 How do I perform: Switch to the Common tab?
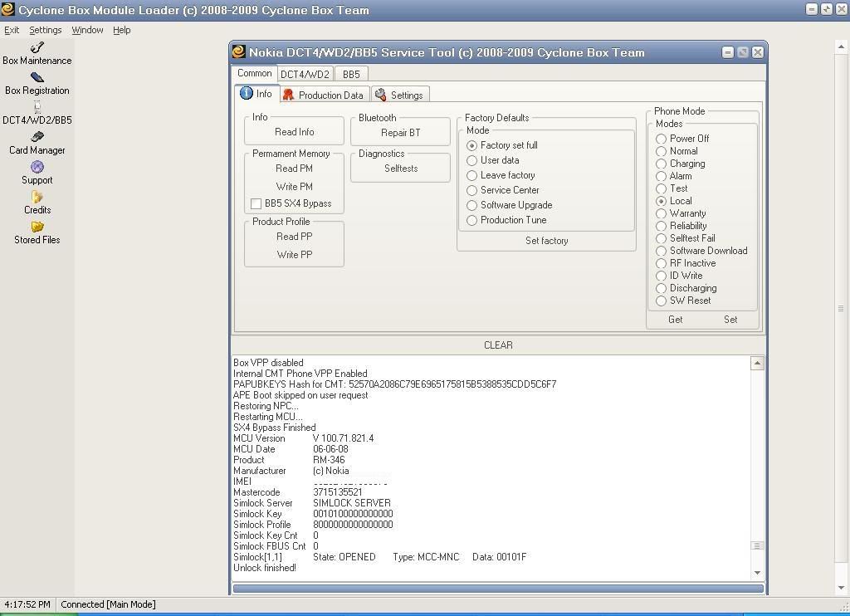click(x=254, y=73)
